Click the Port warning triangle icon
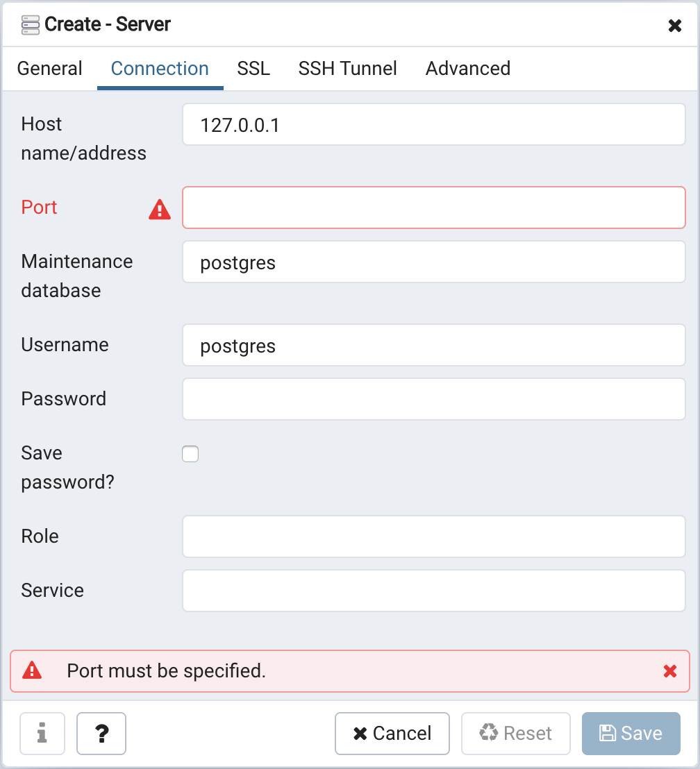 pos(160,209)
